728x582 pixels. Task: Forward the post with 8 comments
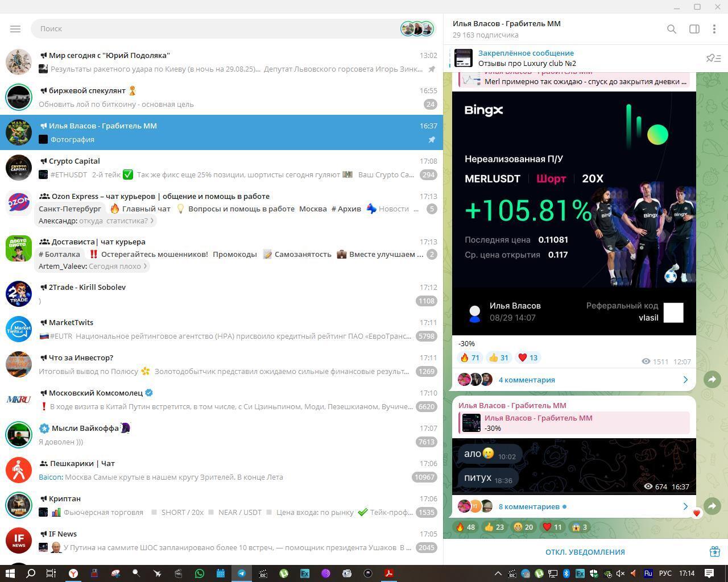(712, 506)
